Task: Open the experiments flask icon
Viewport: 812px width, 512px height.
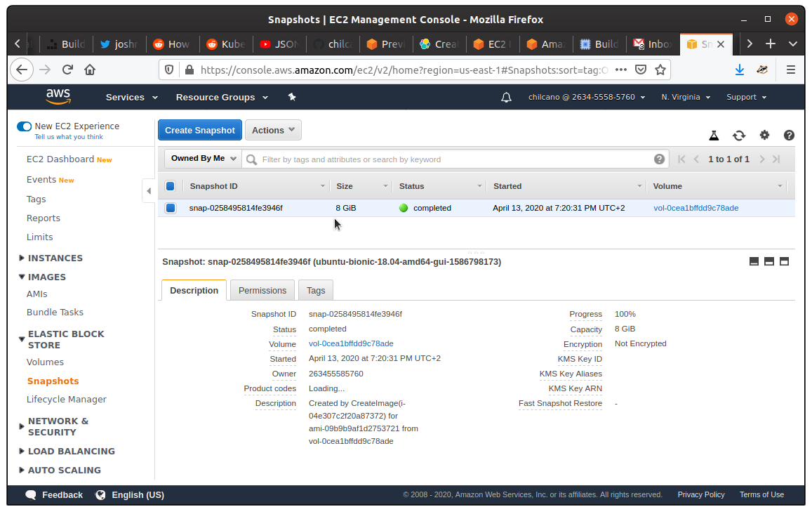Action: tap(714, 136)
